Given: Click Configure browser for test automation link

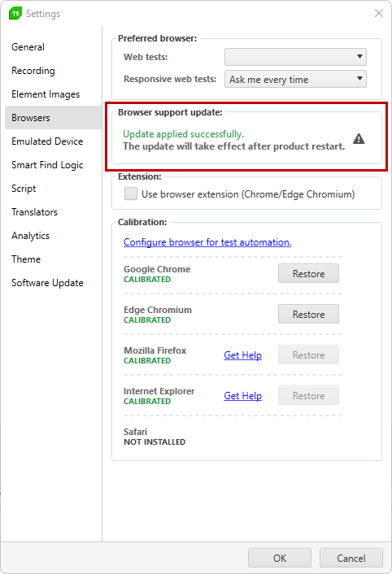Looking at the screenshot, I should pos(207,242).
